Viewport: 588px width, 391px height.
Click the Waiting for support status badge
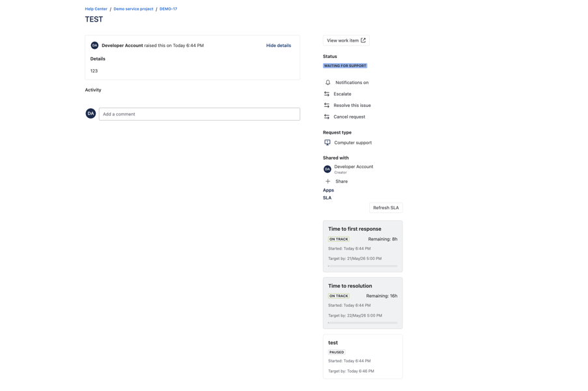click(x=345, y=66)
